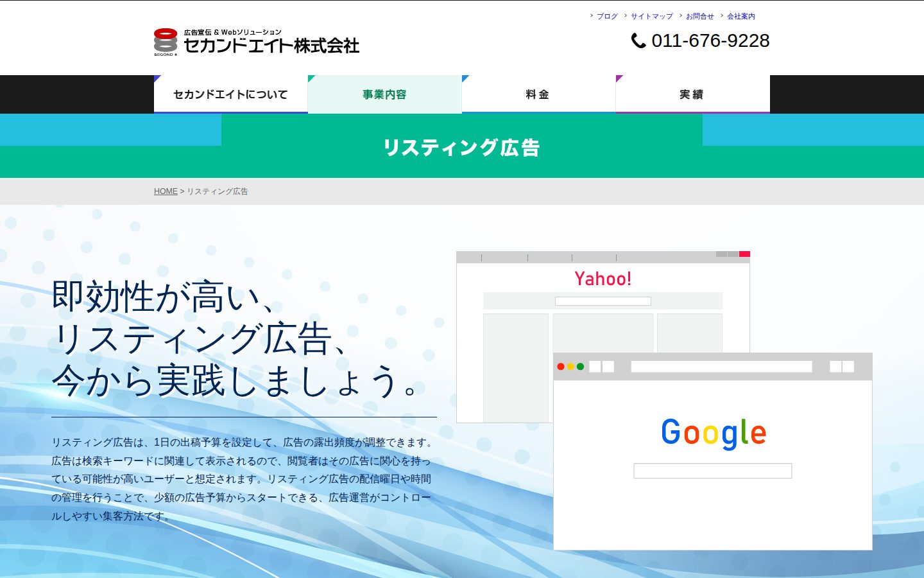Select the 料金 navigation tab
This screenshot has width=924, height=578.
click(539, 94)
